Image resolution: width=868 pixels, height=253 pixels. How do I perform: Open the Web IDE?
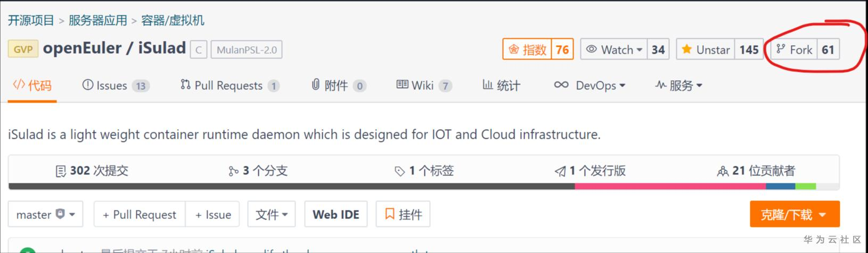(x=335, y=214)
